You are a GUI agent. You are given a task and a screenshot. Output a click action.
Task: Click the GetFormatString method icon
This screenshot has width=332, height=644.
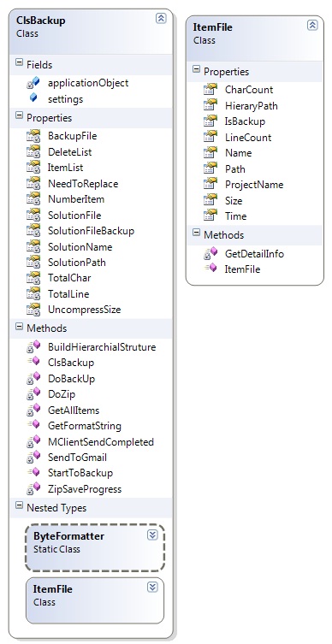pyautogui.click(x=33, y=426)
